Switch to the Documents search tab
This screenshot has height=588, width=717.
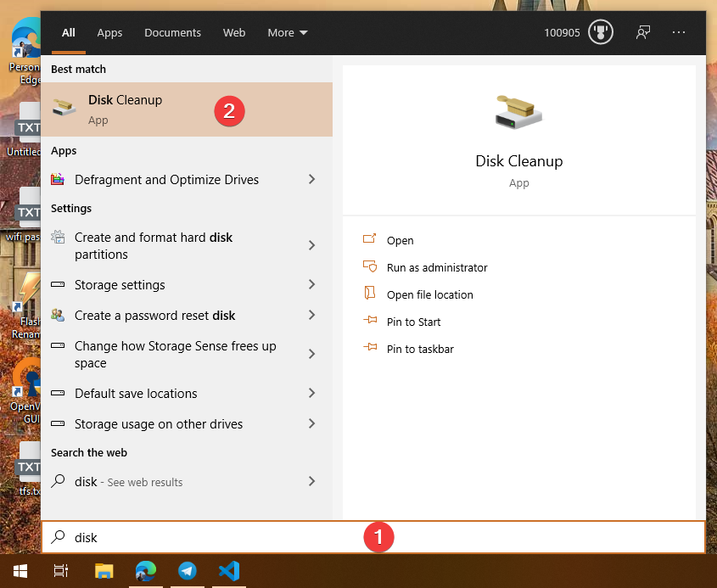[x=172, y=32]
